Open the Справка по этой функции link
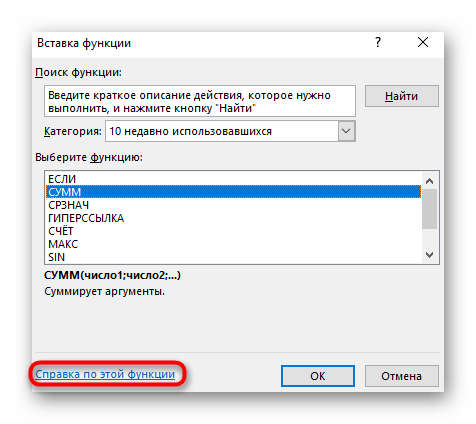 click(105, 374)
